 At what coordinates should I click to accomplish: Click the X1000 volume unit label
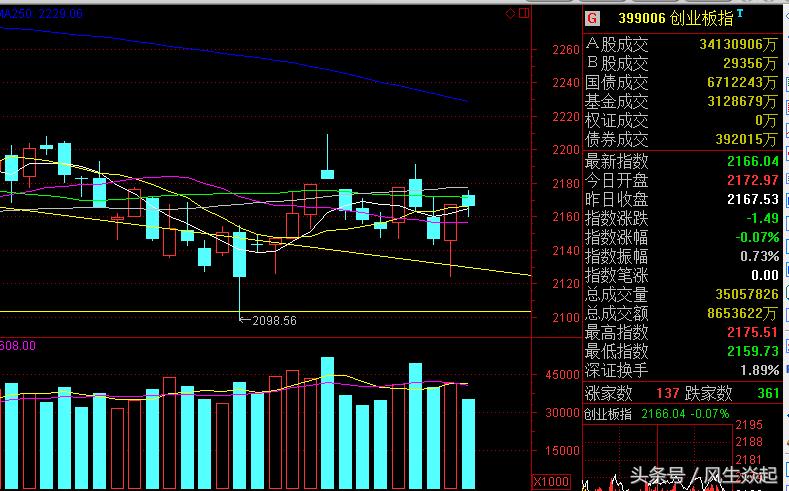(x=552, y=480)
